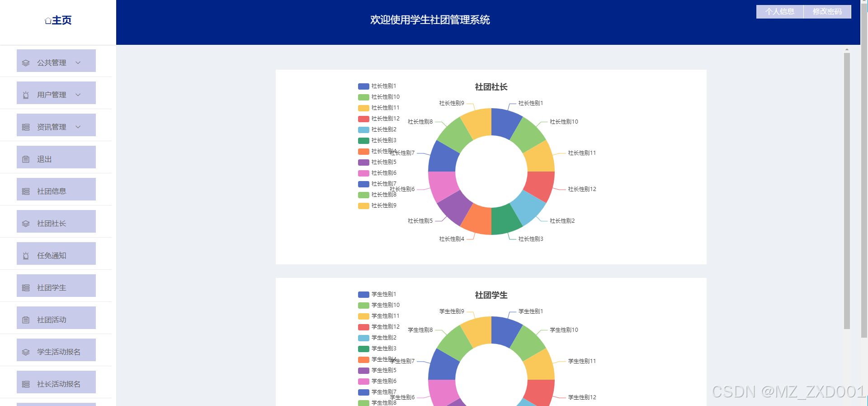
Task: Click scrollbar up arrow above content
Action: coord(847,49)
